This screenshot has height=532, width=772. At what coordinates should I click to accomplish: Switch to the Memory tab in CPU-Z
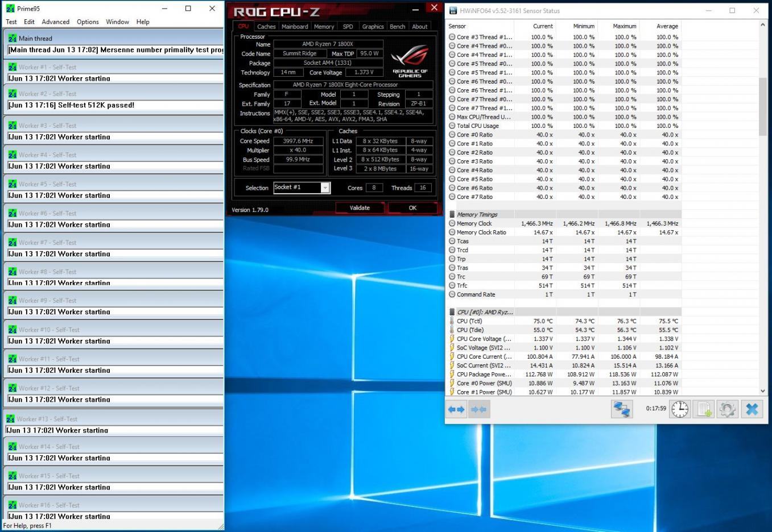coord(324,27)
